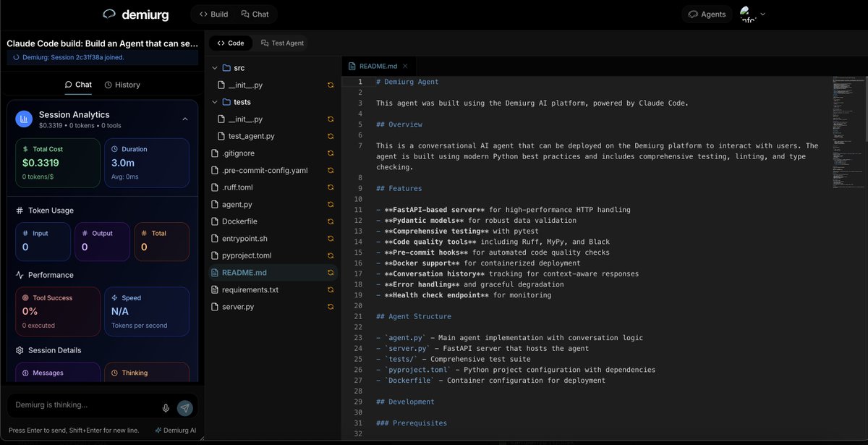Screen dimensions: 868x445
Task: Collapse the tests folder
Action: tap(214, 102)
